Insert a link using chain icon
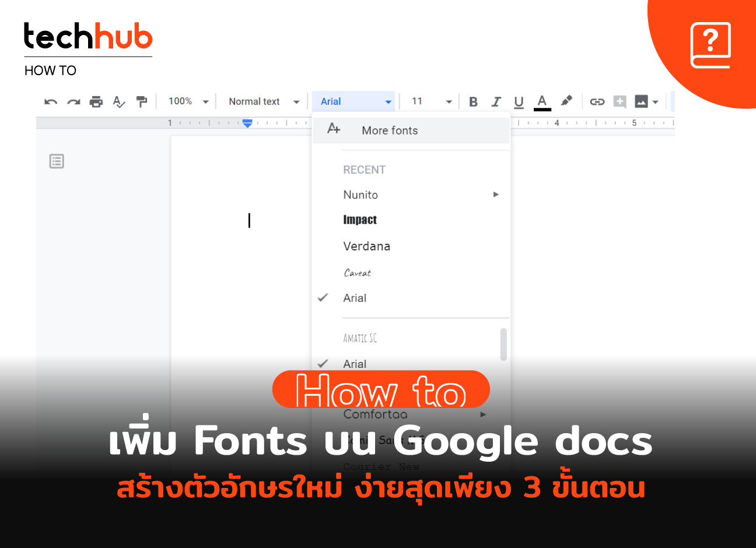The image size is (756, 548). [597, 102]
